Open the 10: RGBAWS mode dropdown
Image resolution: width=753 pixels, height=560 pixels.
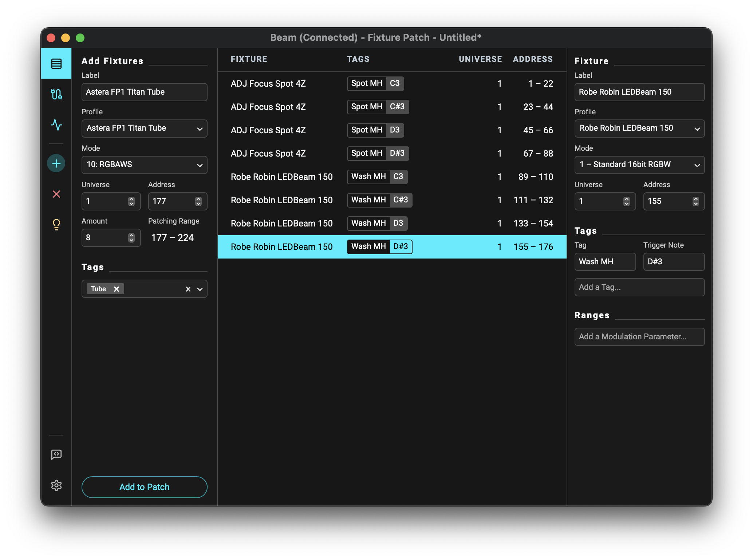[x=145, y=165]
